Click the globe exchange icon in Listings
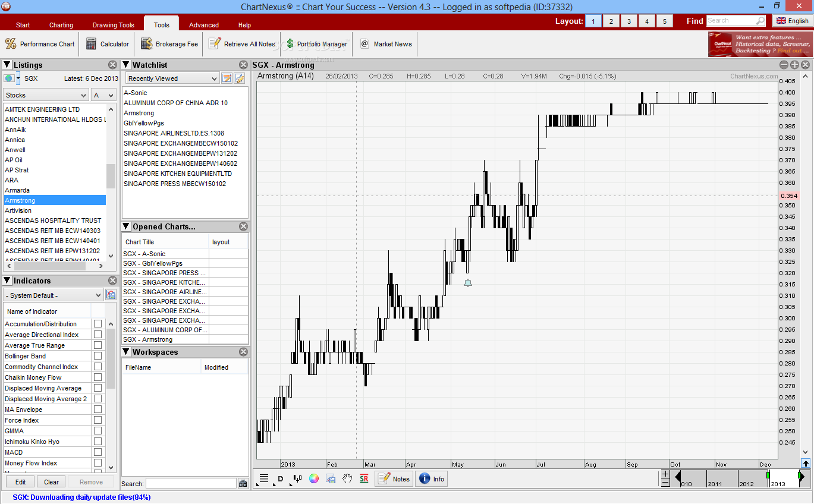Viewport: 814px width, 504px height. point(9,78)
